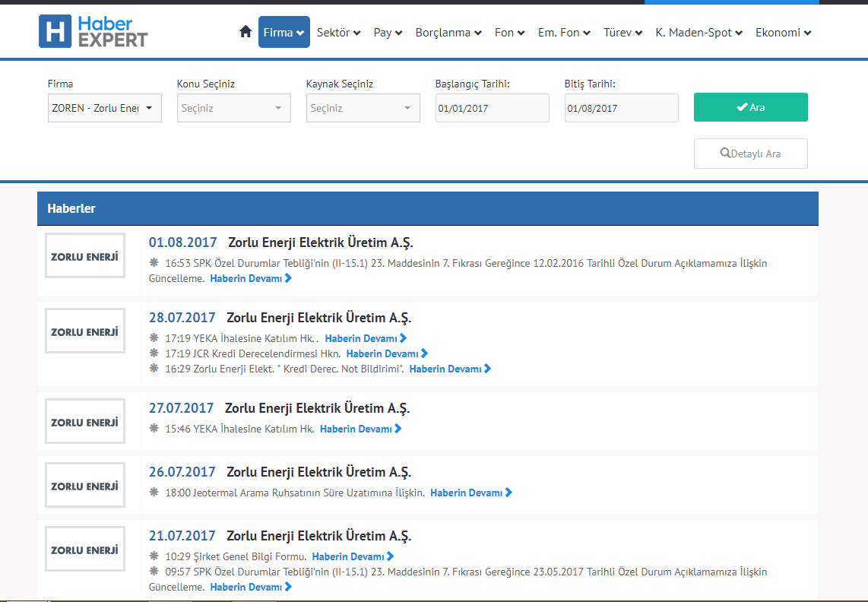
Task: Open the Em. Fon menu
Action: pos(564,33)
